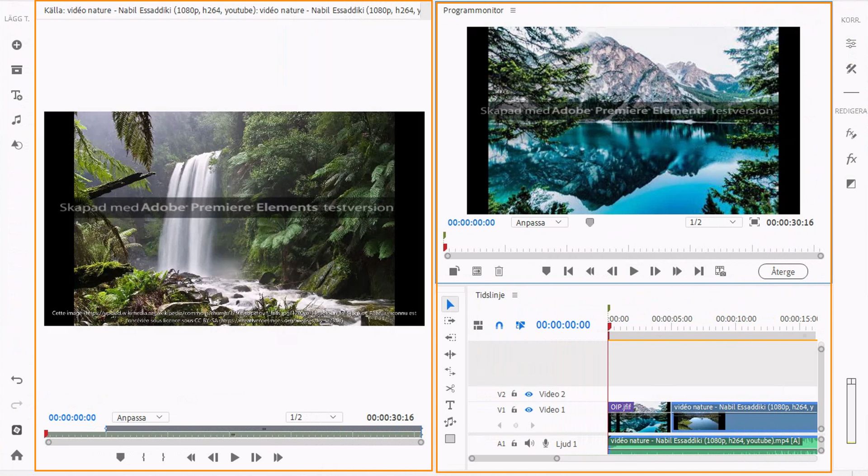Image resolution: width=868 pixels, height=476 pixels.
Task: Click the Add media plus icon
Action: (x=17, y=45)
